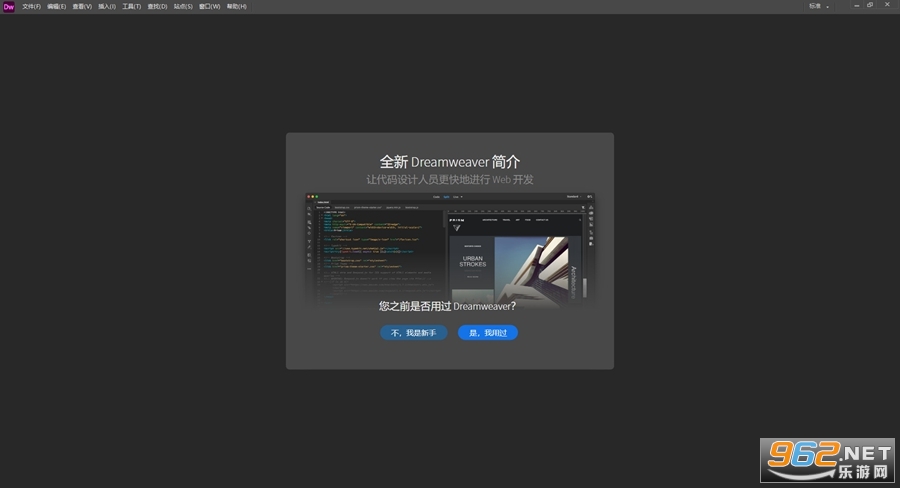Open the 窗口(W) menu
900x488 pixels.
tap(210, 6)
